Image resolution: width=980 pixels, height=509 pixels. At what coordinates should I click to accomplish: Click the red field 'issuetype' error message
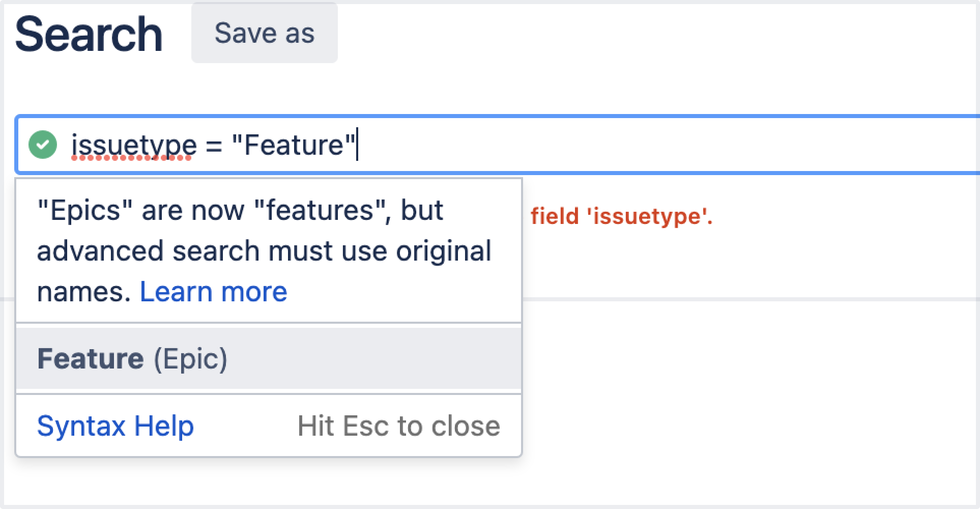click(622, 216)
